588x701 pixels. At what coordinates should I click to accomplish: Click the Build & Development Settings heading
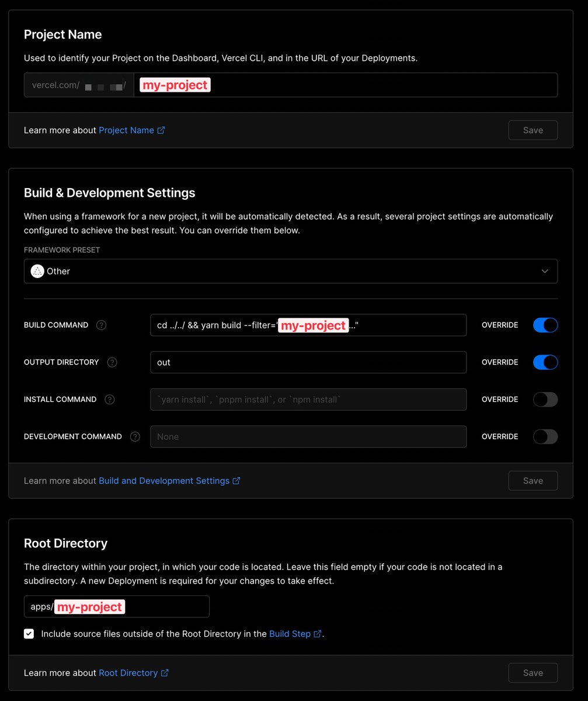(x=110, y=193)
